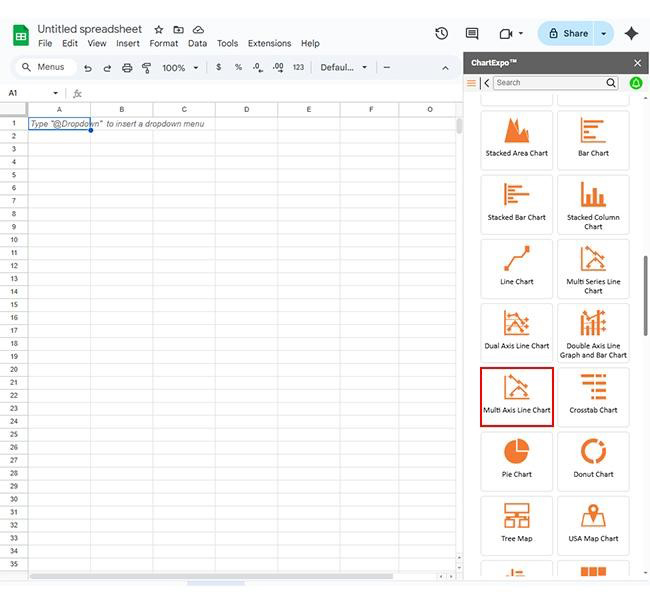Click the ChartExpo search field
The height and width of the screenshot is (604, 650).
(x=550, y=83)
